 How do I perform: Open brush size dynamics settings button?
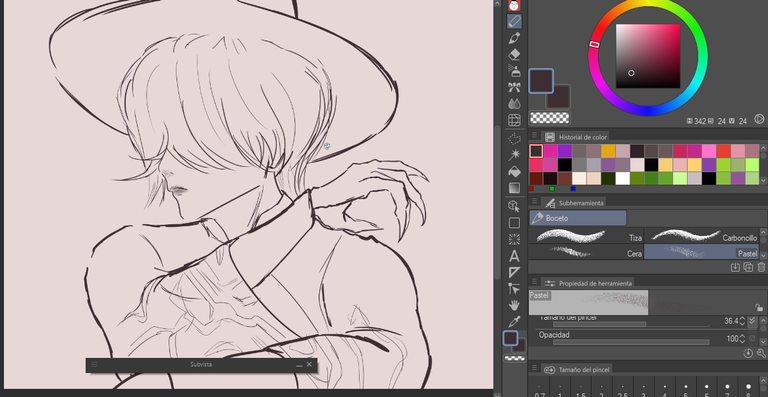[x=752, y=321]
